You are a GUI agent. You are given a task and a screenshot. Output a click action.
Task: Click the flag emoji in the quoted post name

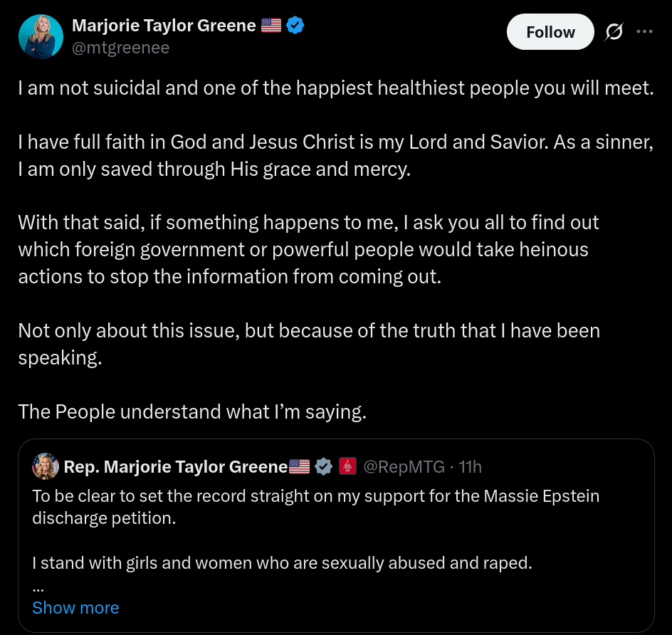(x=300, y=466)
